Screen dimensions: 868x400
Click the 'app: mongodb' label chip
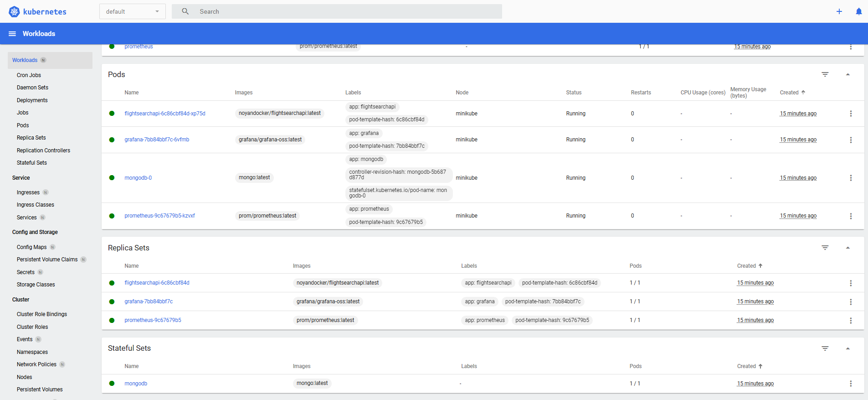pyautogui.click(x=366, y=159)
